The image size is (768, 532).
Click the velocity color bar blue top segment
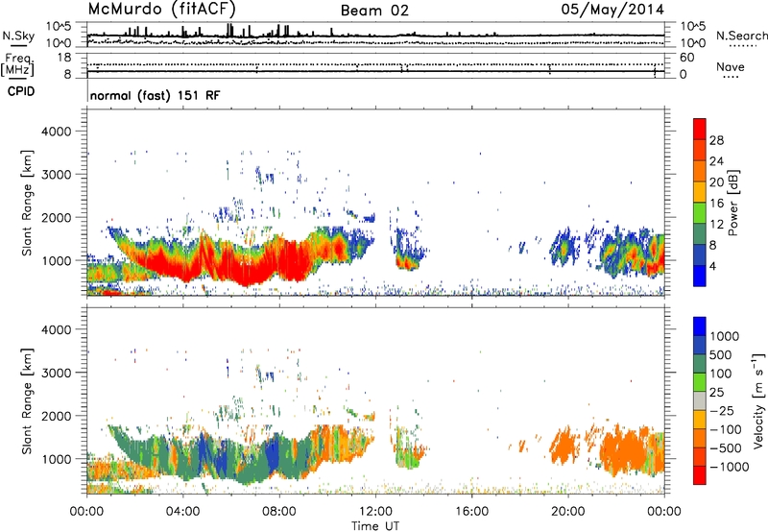tap(700, 326)
